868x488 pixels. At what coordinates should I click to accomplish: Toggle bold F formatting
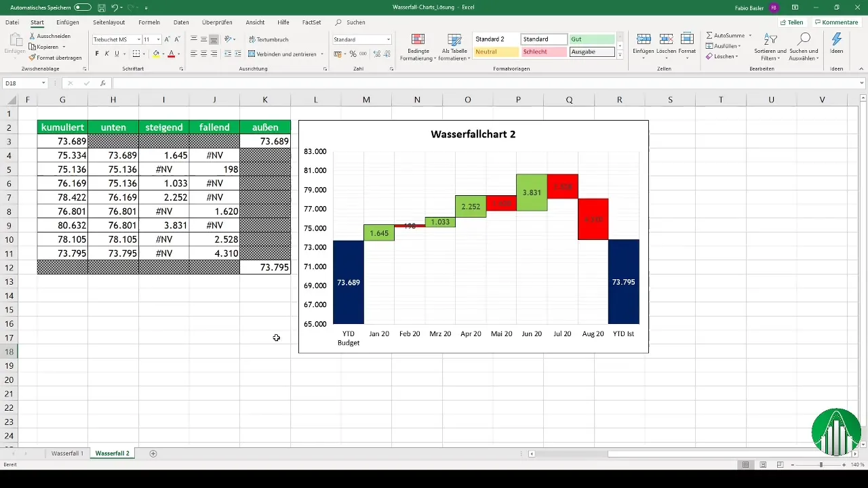click(x=97, y=54)
